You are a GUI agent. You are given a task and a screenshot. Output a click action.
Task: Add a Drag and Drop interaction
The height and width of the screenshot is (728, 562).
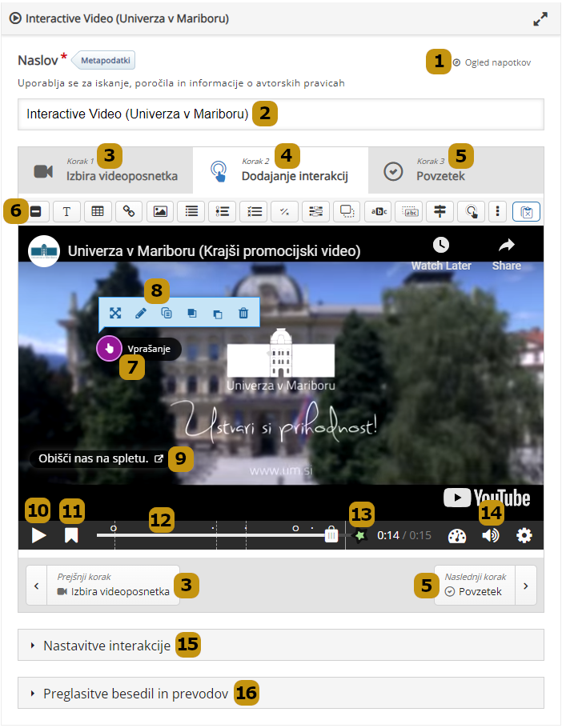click(347, 212)
